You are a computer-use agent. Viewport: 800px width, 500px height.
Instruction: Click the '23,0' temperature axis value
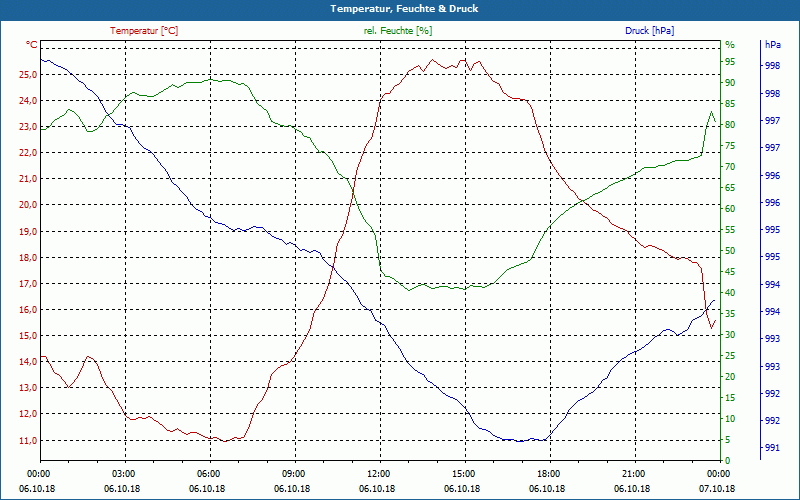coord(29,127)
